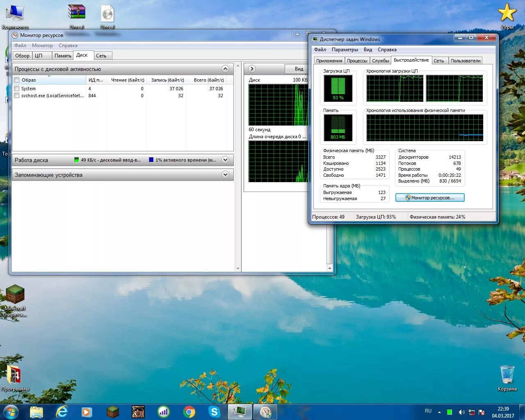Switch to Resource Monitor taskbar button
Image resolution: width=525 pixels, height=420 pixels.
pos(265,412)
